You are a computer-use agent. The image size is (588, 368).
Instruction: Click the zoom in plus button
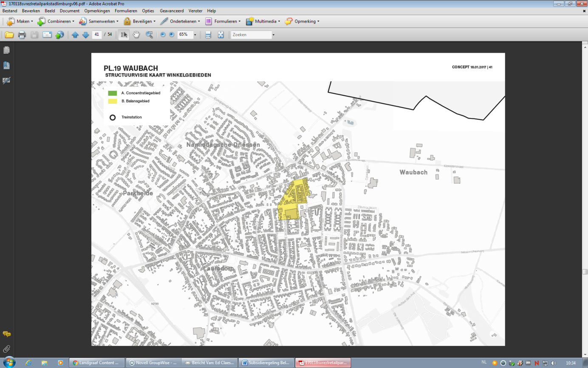172,35
